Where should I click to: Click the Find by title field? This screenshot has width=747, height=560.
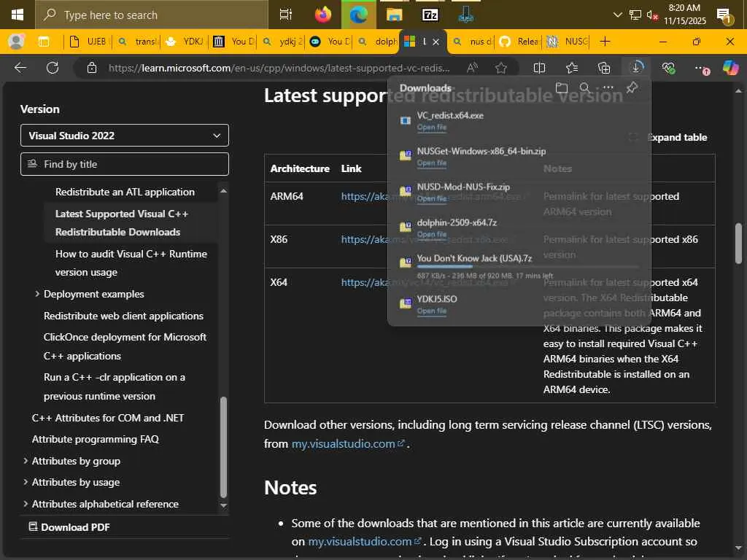pyautogui.click(x=124, y=164)
